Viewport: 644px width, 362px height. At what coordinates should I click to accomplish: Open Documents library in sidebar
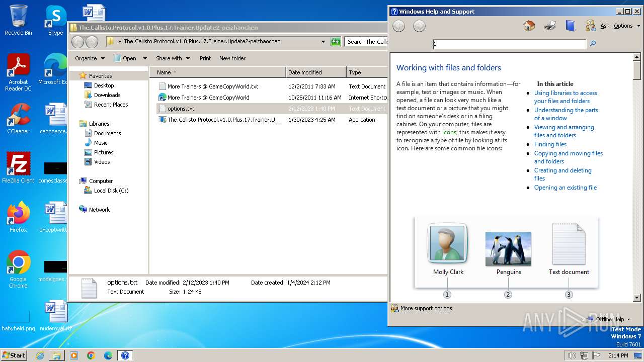pyautogui.click(x=107, y=133)
